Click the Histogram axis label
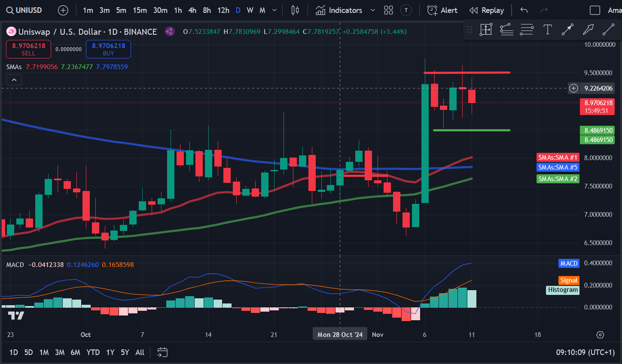Screen dimensions: 622x364 [x=563, y=290]
